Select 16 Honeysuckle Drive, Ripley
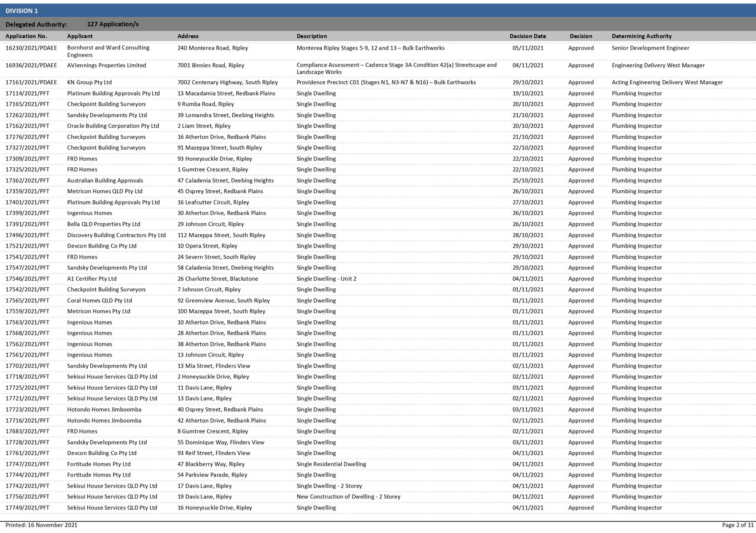Viewport: 756px width, 533px height. 215,508
